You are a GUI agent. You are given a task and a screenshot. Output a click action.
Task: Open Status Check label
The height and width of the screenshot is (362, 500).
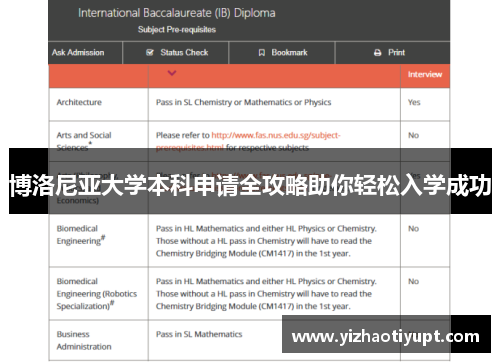tap(184, 52)
